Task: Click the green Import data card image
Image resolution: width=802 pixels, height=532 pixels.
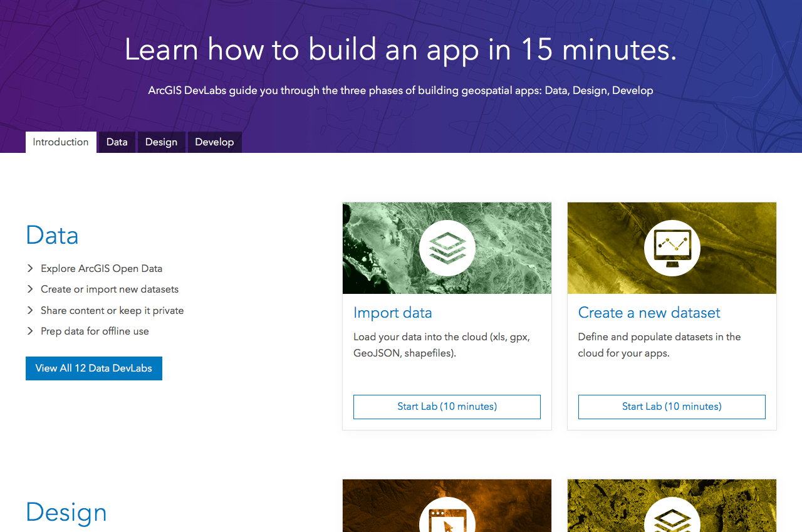Action: pyautogui.click(x=447, y=248)
